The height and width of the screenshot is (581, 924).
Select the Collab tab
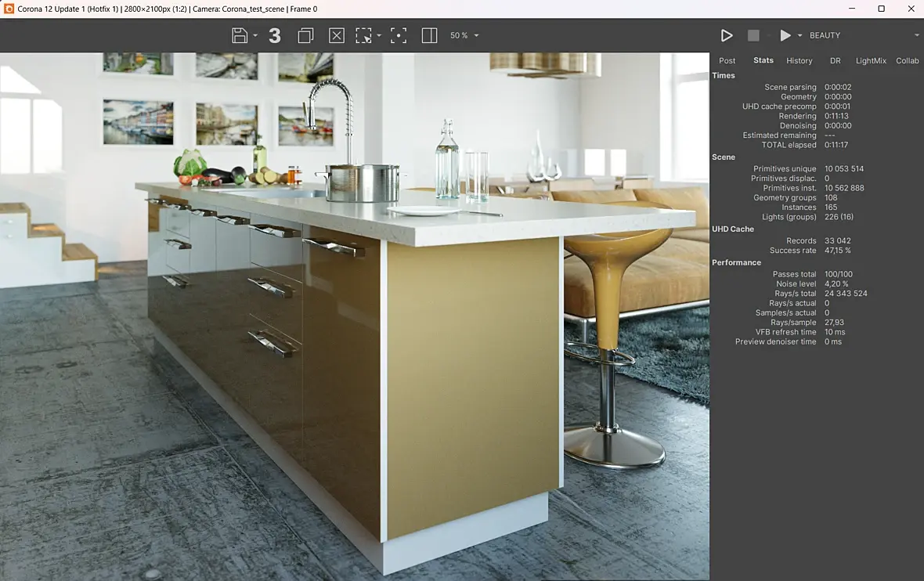coord(908,61)
